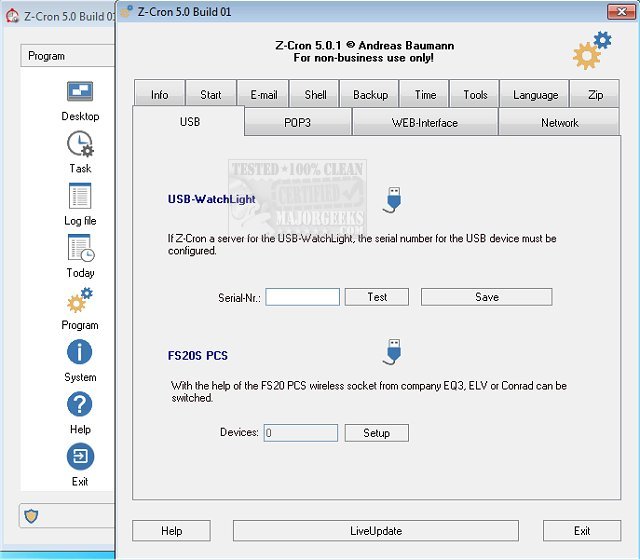
Task: Click the shield icon in main window status bar
Action: [31, 516]
